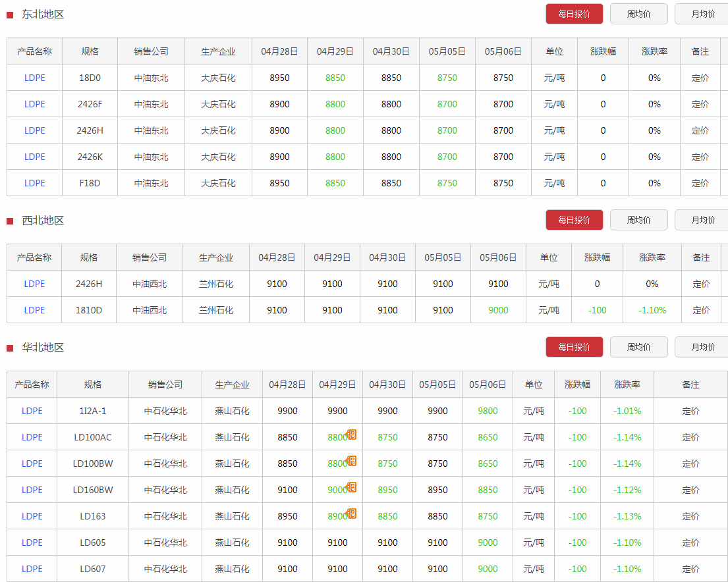This screenshot has width=728, height=582.
Task: Switch 华北地区 to 周均价 view
Action: pos(638,347)
